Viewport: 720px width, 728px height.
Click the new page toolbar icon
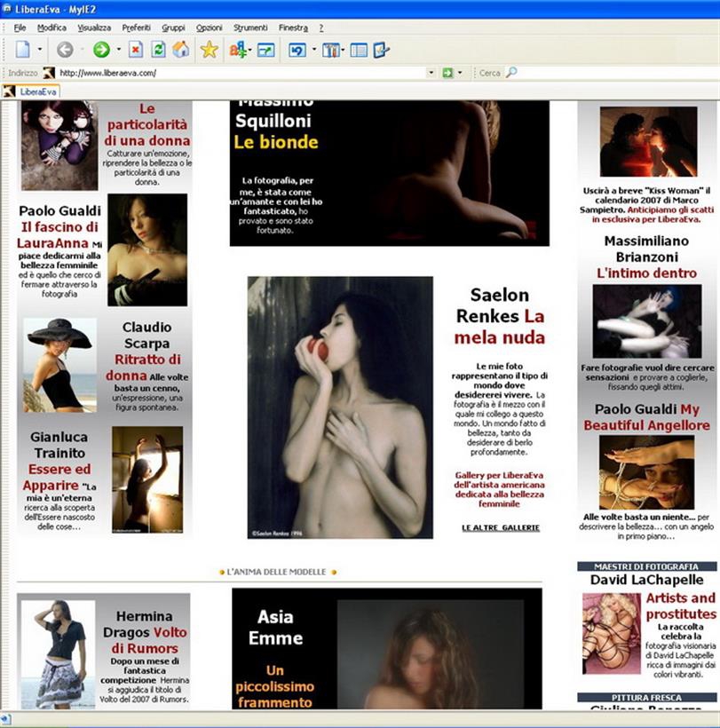22,50
